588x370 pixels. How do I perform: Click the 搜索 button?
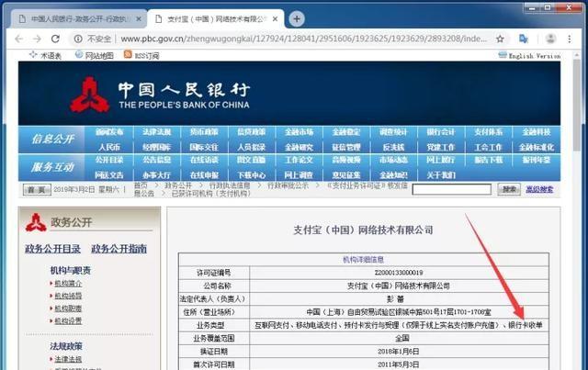(x=509, y=189)
